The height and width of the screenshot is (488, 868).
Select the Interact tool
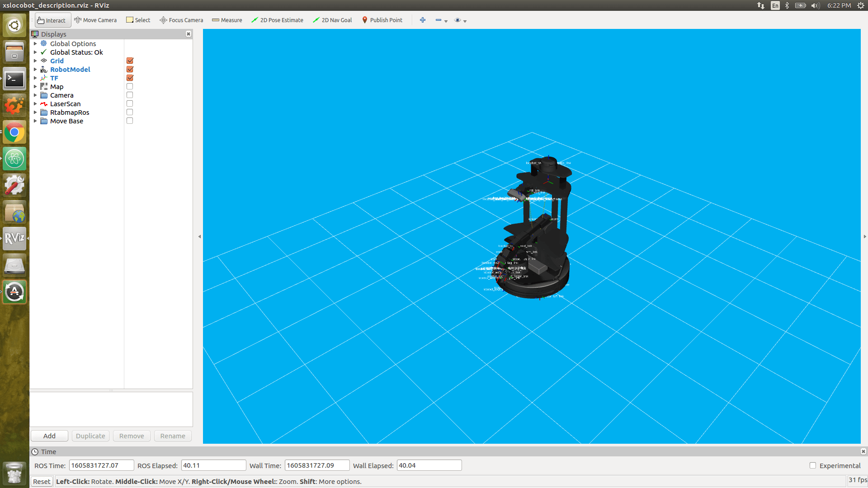(53, 20)
